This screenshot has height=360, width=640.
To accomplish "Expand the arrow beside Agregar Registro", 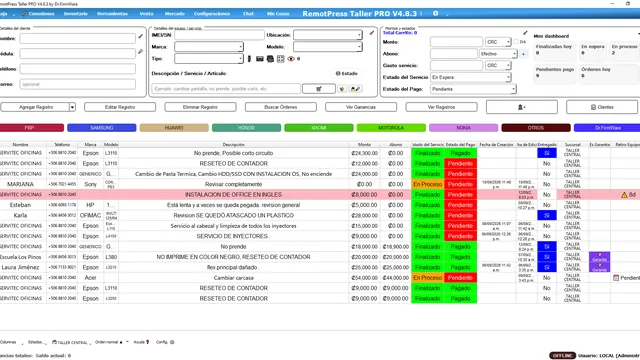I will (72, 107).
